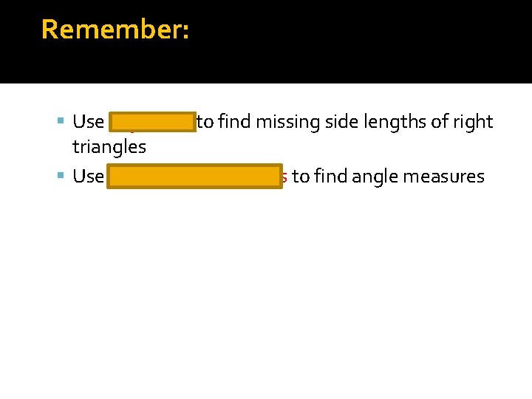Click the red letter "s" after the long orange box
Image resolution: width=532 pixels, height=399 pixels.
coord(285,177)
